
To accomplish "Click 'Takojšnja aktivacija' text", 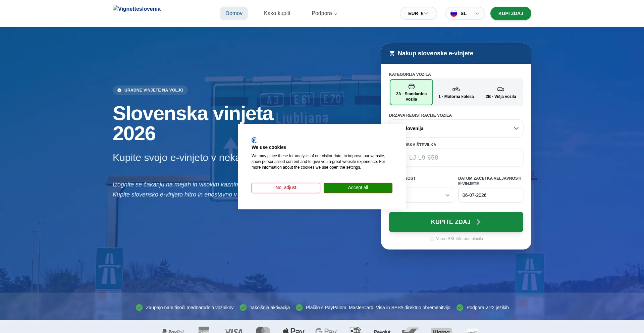I will [270, 308].
